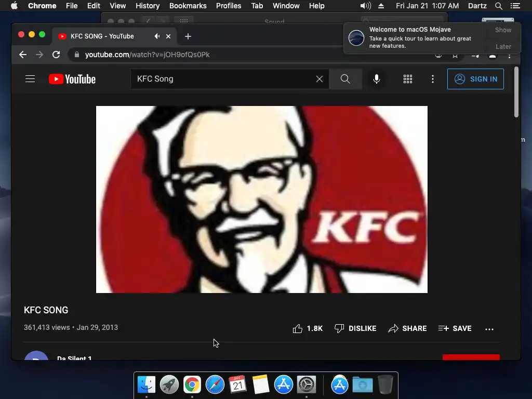Screen dimensions: 532x399
Task: Open Launchpad from the dock
Action: click(x=169, y=385)
